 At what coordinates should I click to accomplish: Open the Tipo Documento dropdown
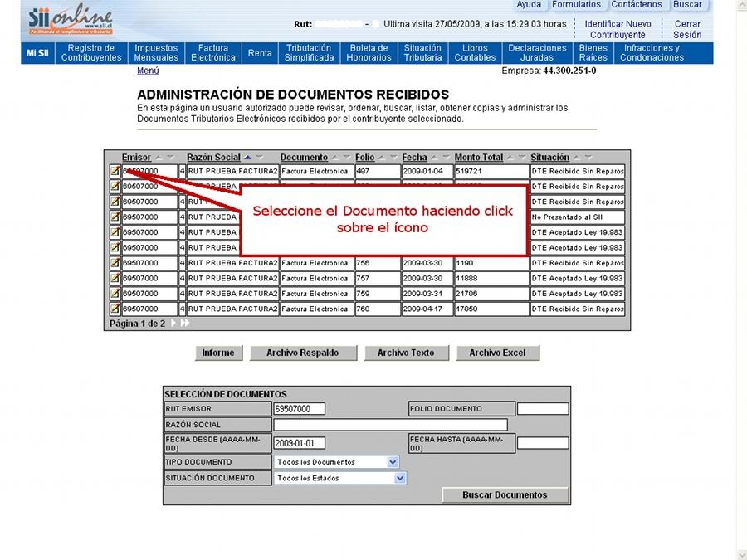click(393, 462)
